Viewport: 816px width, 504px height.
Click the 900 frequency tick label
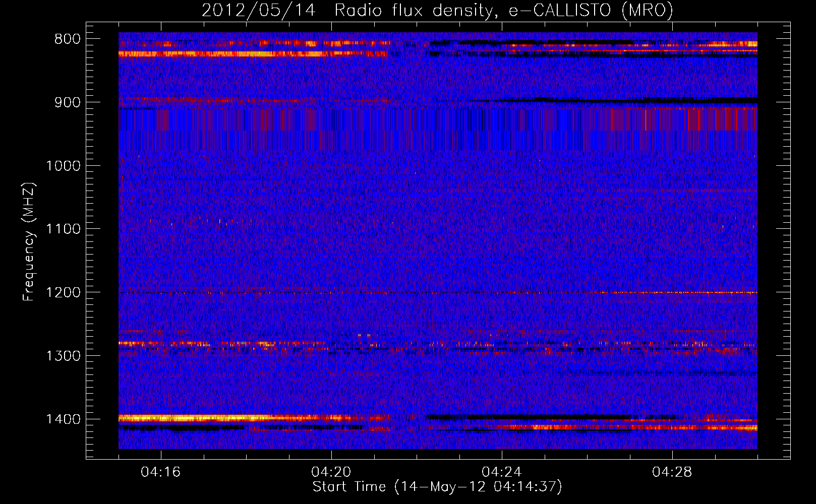pyautogui.click(x=68, y=102)
